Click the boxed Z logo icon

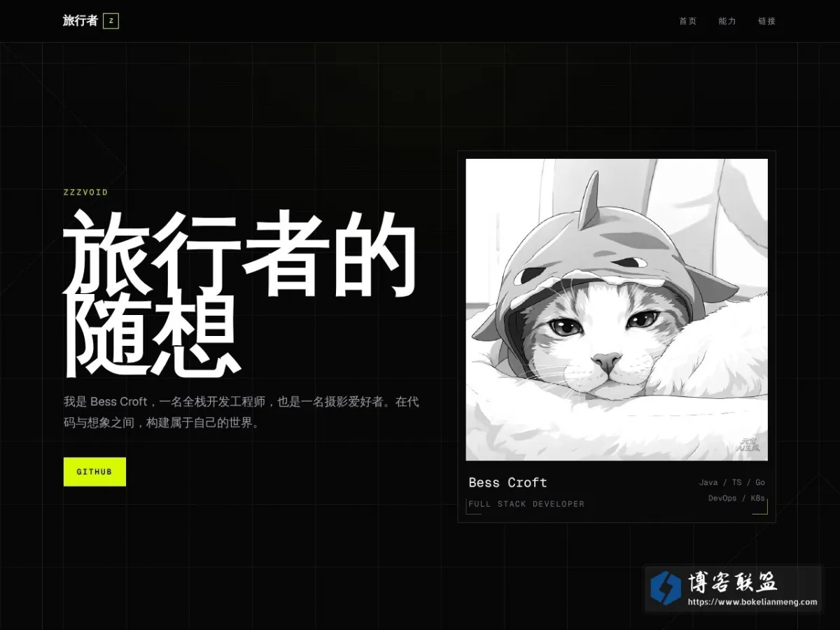click(111, 21)
